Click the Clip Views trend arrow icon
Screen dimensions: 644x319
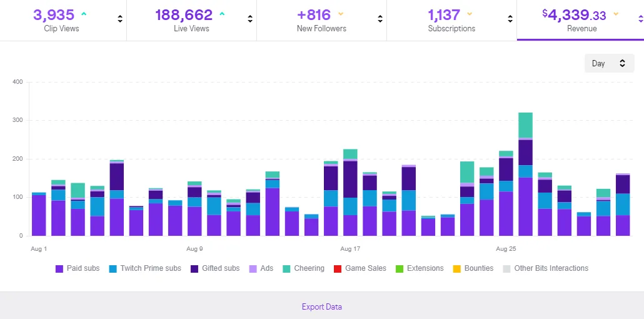pos(84,14)
